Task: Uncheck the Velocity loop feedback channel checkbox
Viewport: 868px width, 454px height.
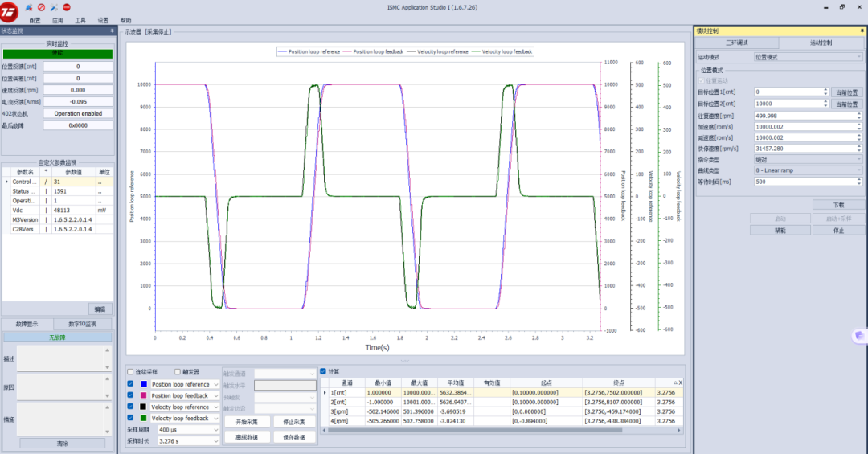Action: coord(131,418)
